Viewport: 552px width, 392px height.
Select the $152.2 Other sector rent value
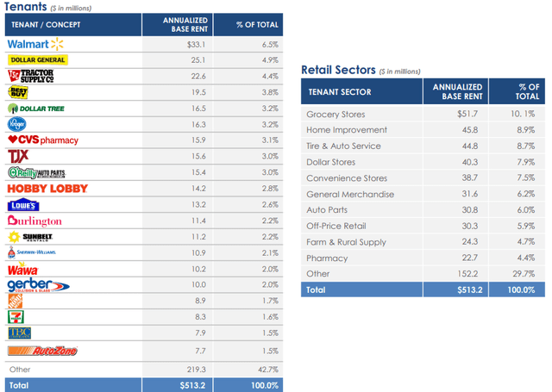click(x=463, y=274)
